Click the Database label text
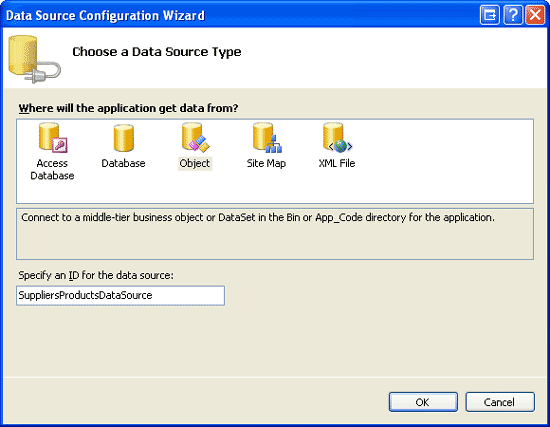Image resolution: width=550 pixels, height=427 pixels. pos(123,163)
